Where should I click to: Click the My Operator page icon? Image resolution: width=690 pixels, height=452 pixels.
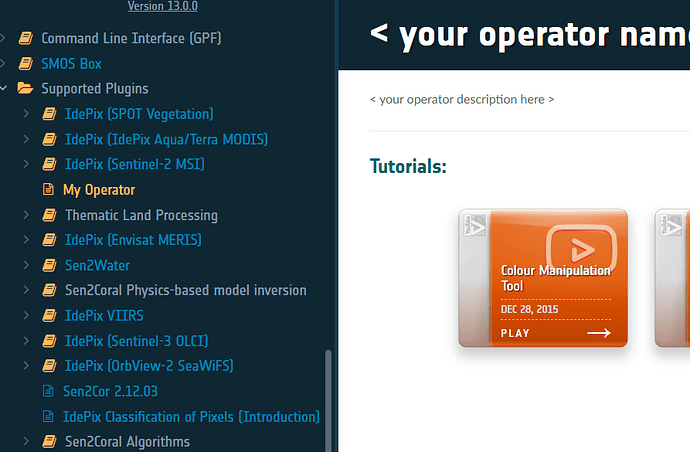[x=48, y=189]
